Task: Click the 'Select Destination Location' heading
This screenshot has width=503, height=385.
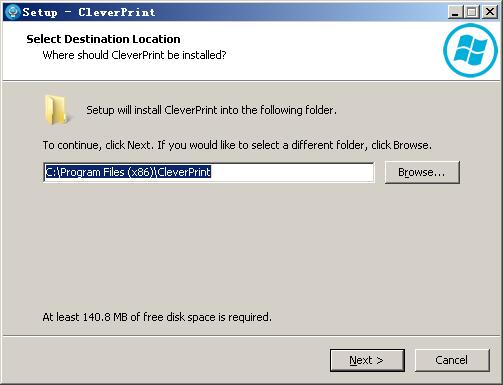Action: click(x=103, y=39)
